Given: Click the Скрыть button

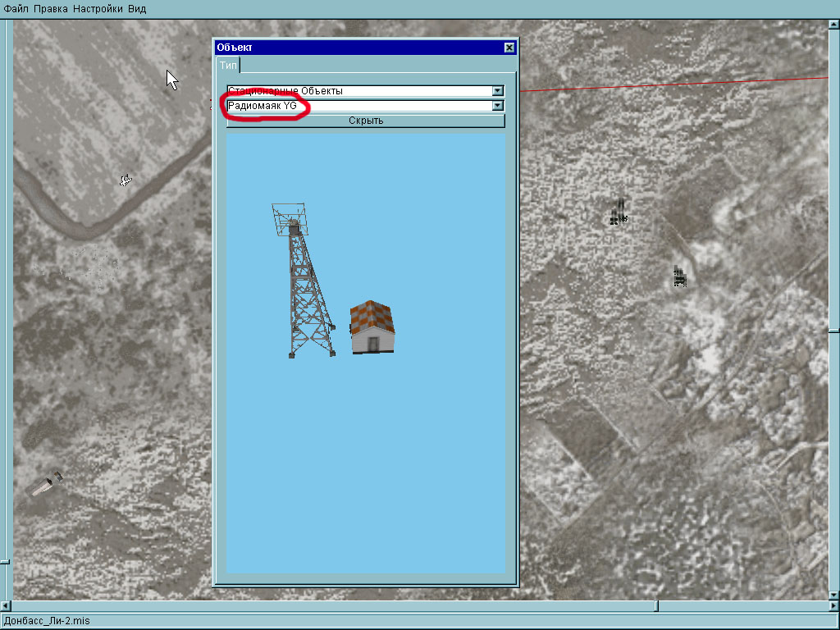Looking at the screenshot, I should tap(366, 121).
